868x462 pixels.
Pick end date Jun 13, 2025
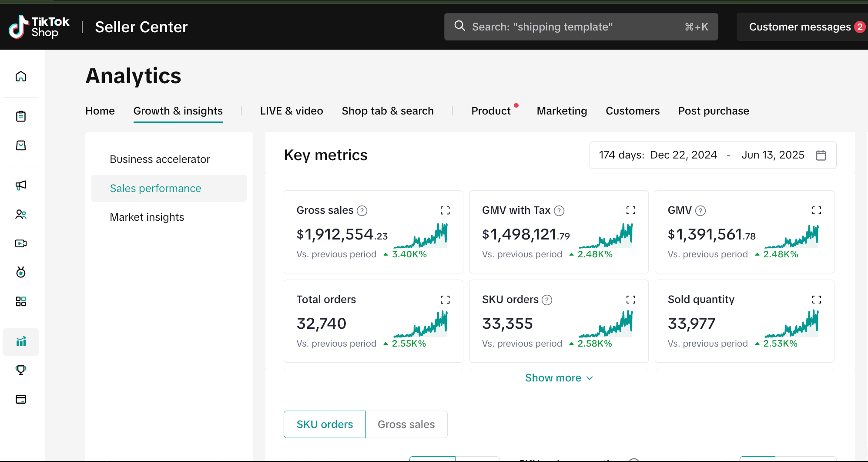pos(773,155)
